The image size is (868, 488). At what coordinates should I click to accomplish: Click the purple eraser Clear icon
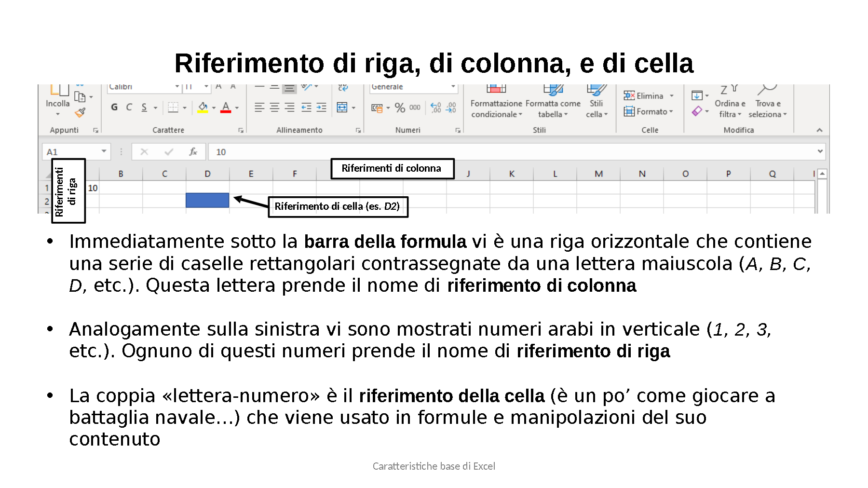(x=697, y=111)
